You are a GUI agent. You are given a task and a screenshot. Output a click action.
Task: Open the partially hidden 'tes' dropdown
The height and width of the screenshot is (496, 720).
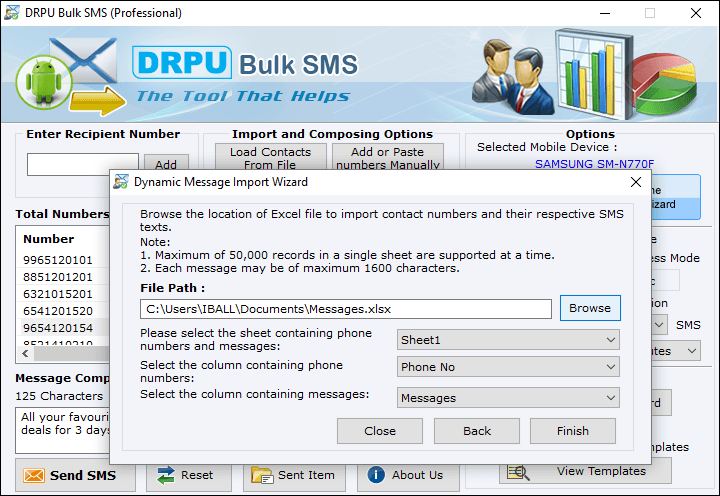tap(676, 351)
